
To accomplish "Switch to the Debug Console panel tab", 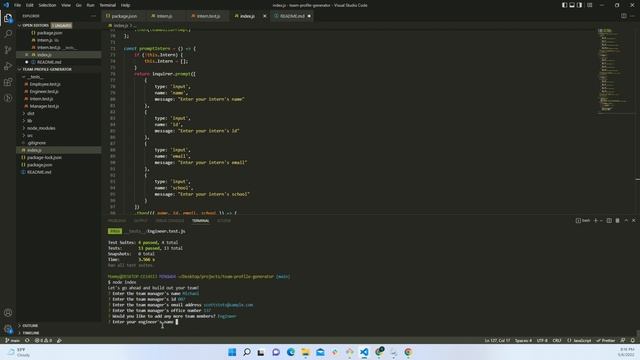I will 170,220.
